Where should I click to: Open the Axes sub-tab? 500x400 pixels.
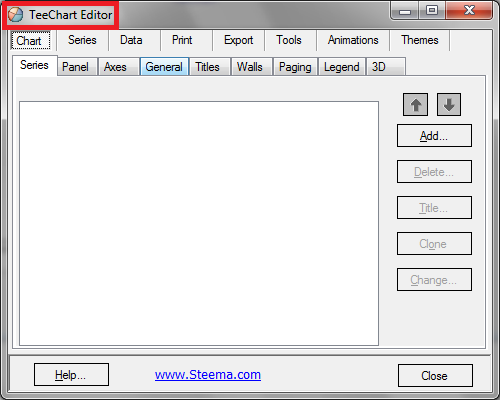115,67
